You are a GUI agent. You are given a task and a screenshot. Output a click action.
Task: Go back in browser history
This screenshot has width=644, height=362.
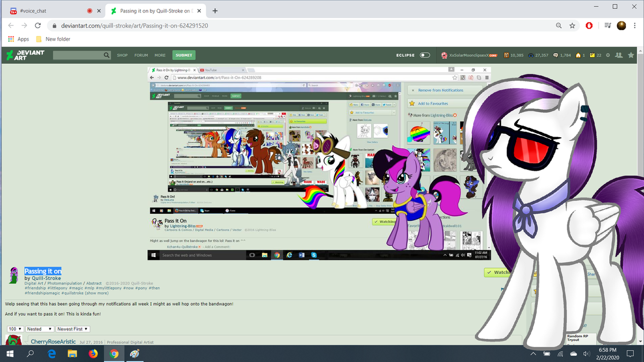point(11,26)
